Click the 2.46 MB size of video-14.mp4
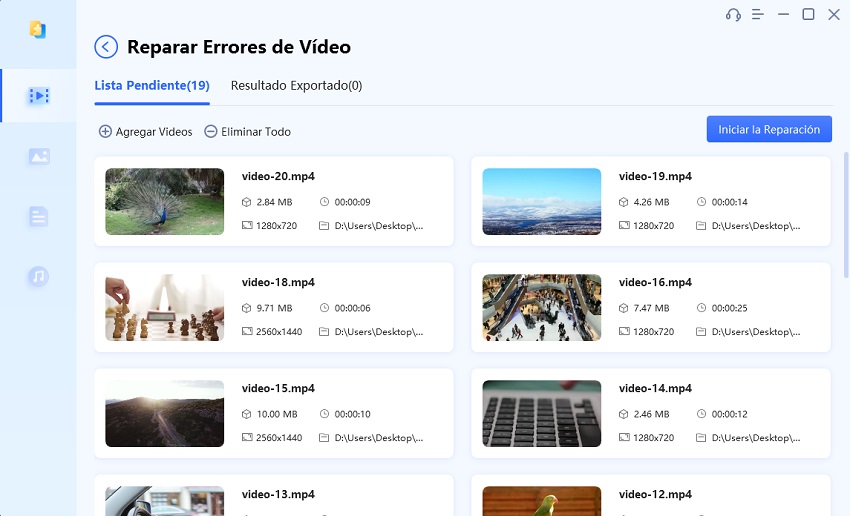This screenshot has width=850, height=516. (652, 415)
